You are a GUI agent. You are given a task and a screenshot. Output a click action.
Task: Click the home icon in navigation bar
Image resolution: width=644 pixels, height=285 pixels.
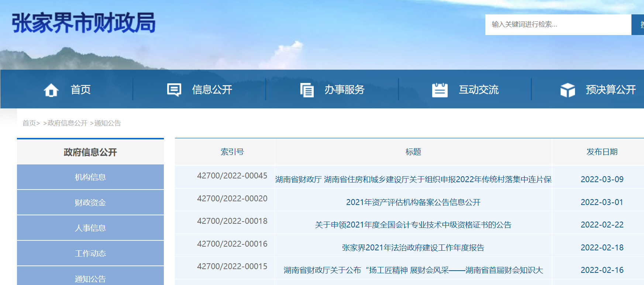point(51,90)
